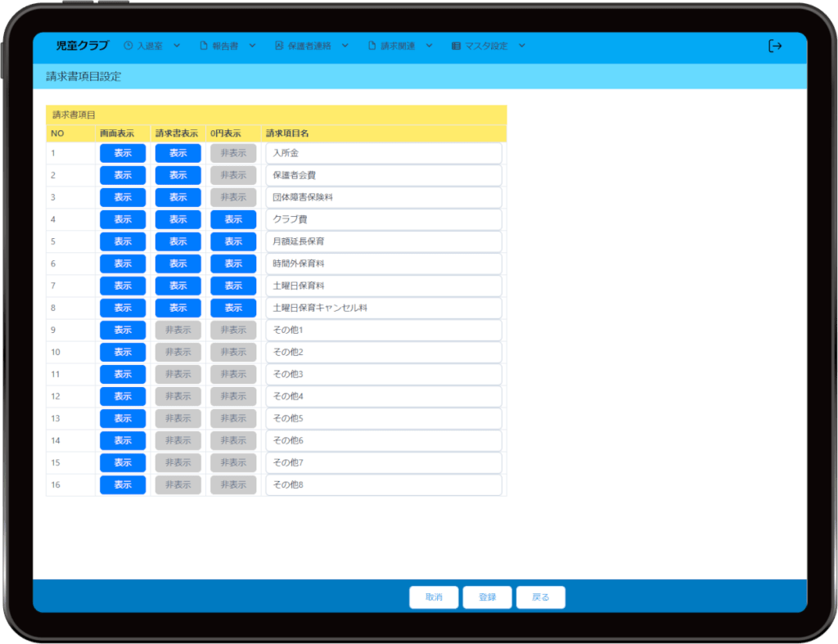The height and width of the screenshot is (644, 838).
Task: Click the logout icon in top bar
Action: 775,46
